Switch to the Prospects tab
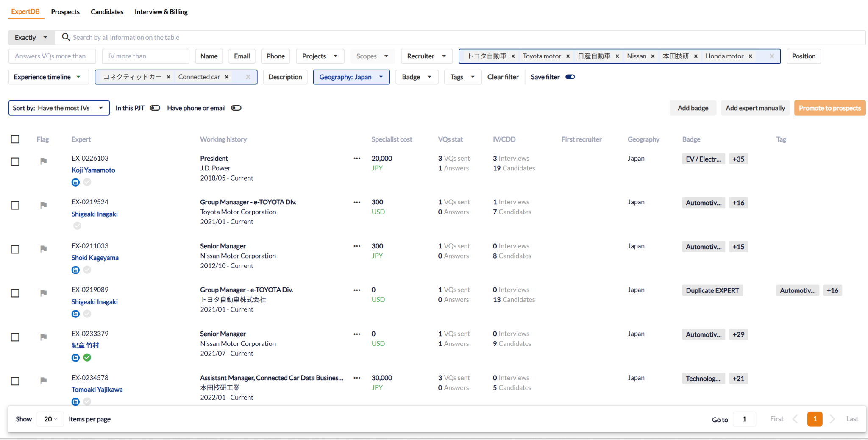The image size is (868, 440). point(65,12)
